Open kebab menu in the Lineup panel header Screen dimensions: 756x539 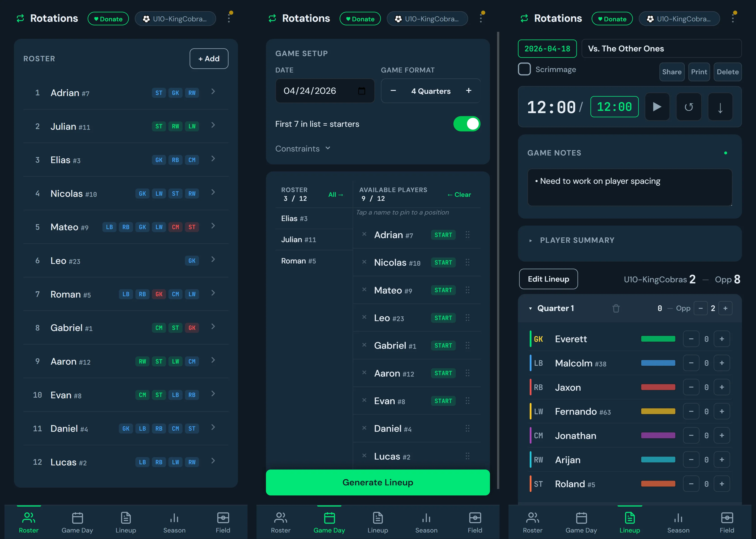pyautogui.click(x=733, y=18)
